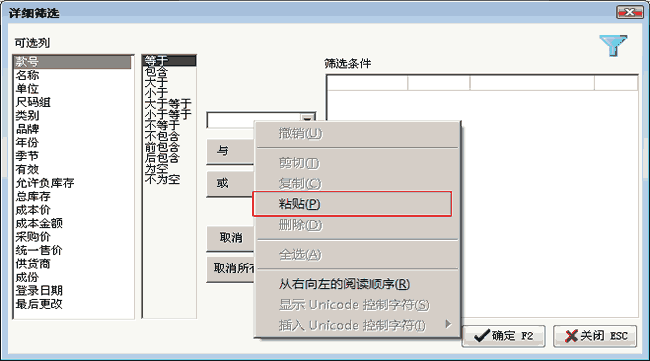Open the filter value combo box arrow

[x=308, y=119]
